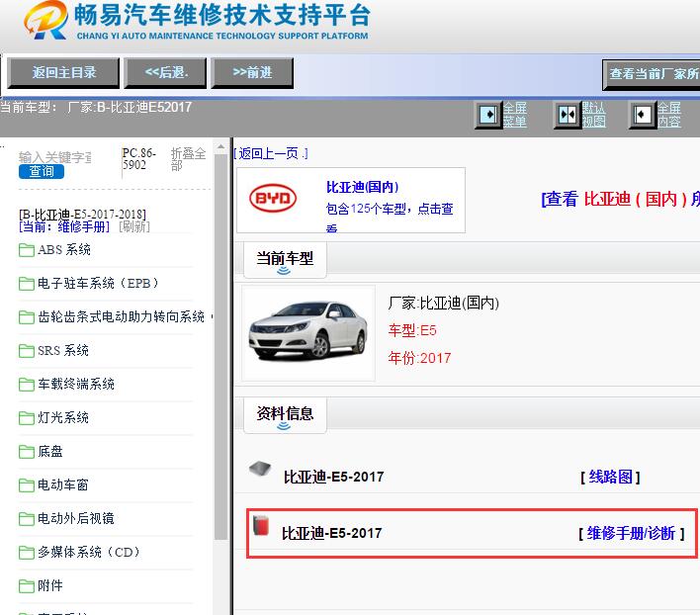Select 电子驻车系统（EPB）tree item text
The height and width of the screenshot is (615, 700).
(98, 284)
